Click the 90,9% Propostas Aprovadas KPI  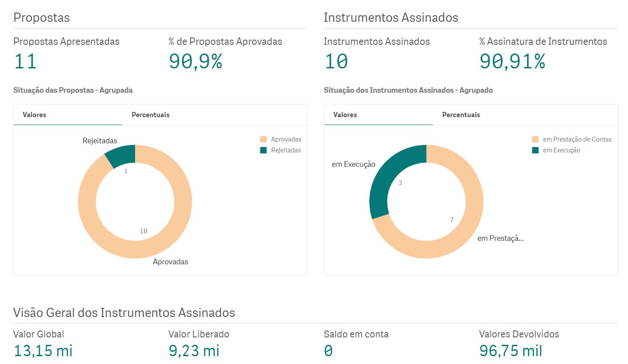pos(195,61)
